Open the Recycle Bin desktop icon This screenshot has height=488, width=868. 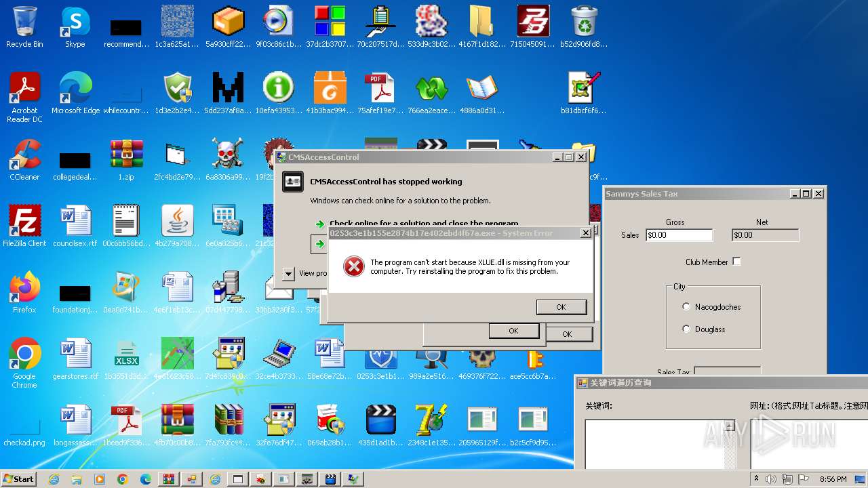24,27
